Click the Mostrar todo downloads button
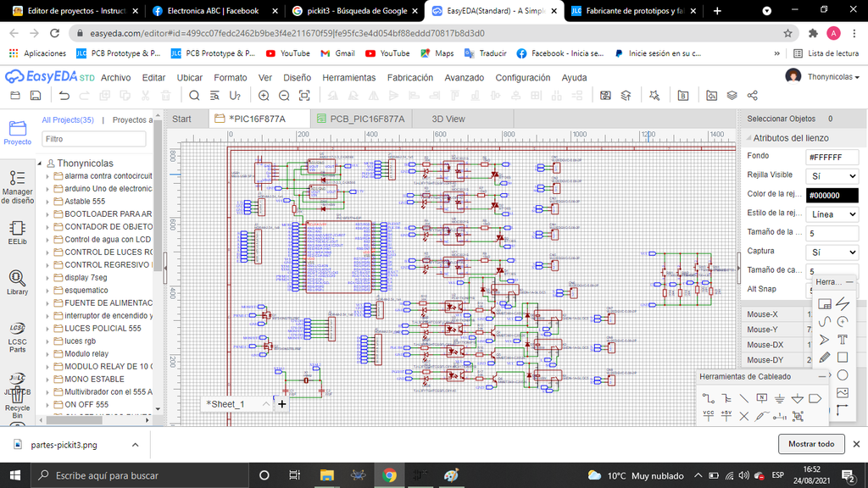 pyautogui.click(x=811, y=444)
